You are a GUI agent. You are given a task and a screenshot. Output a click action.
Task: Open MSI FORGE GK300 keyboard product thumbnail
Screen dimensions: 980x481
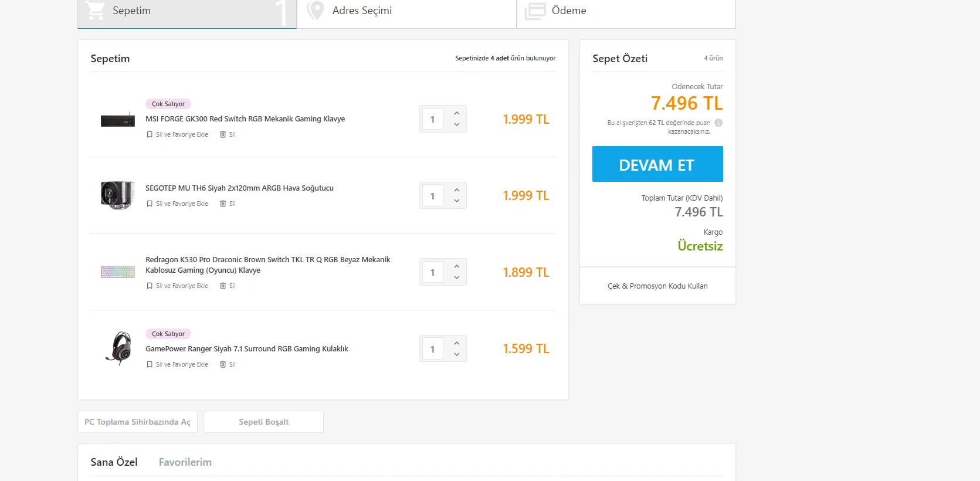click(x=118, y=120)
